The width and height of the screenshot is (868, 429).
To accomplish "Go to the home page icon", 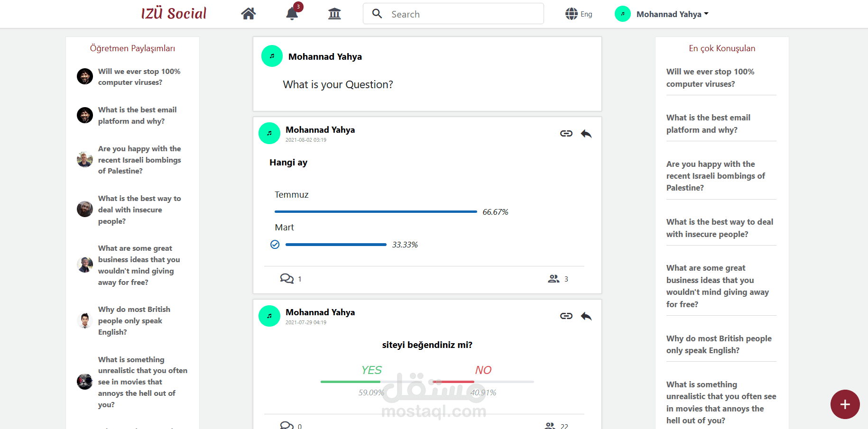I will coord(248,14).
